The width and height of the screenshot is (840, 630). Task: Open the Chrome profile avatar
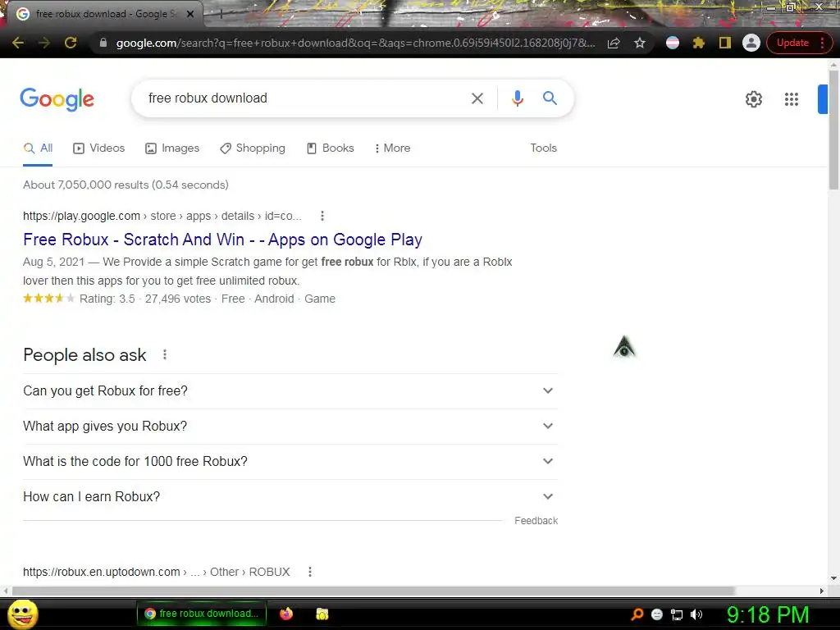coord(751,43)
